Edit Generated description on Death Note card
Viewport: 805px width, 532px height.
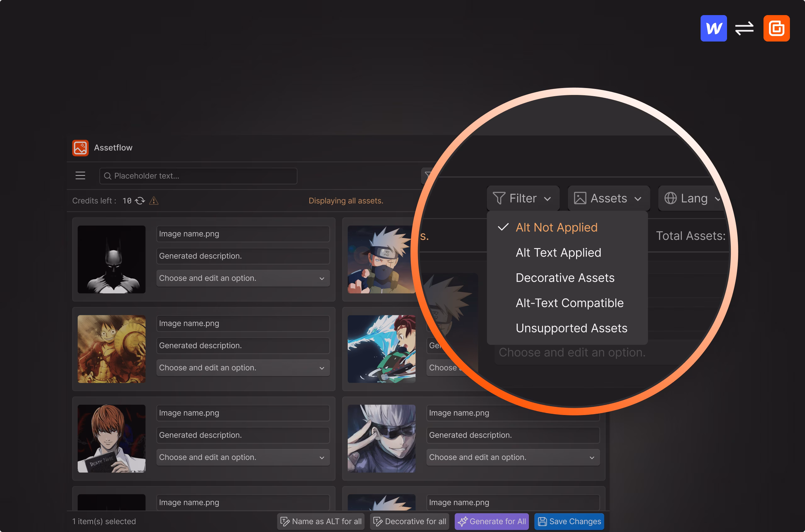[x=243, y=435]
